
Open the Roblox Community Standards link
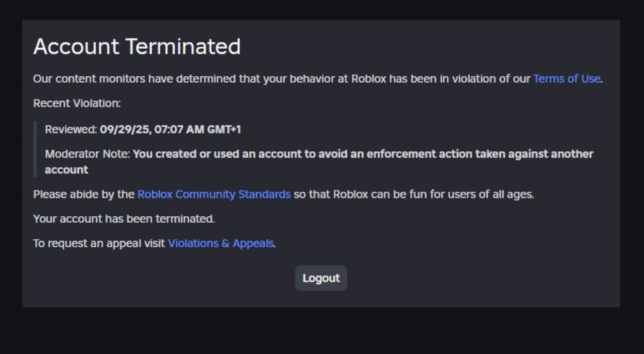214,194
